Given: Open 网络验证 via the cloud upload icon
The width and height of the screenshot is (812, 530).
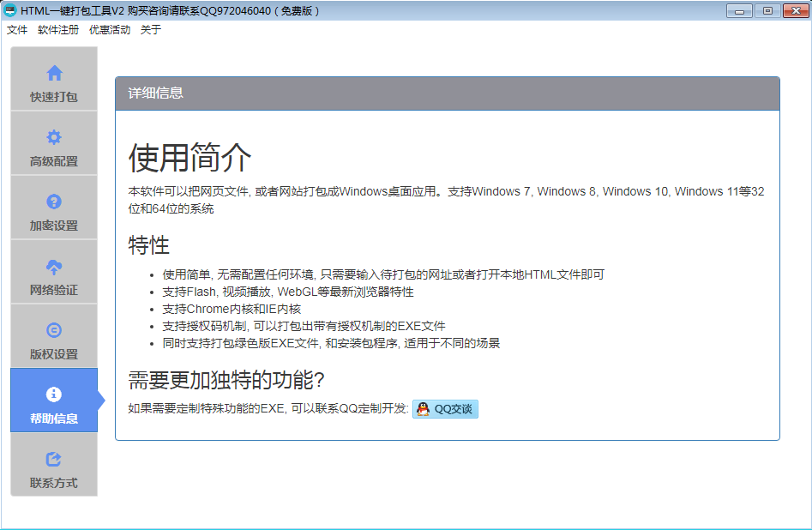Looking at the screenshot, I should click(54, 266).
